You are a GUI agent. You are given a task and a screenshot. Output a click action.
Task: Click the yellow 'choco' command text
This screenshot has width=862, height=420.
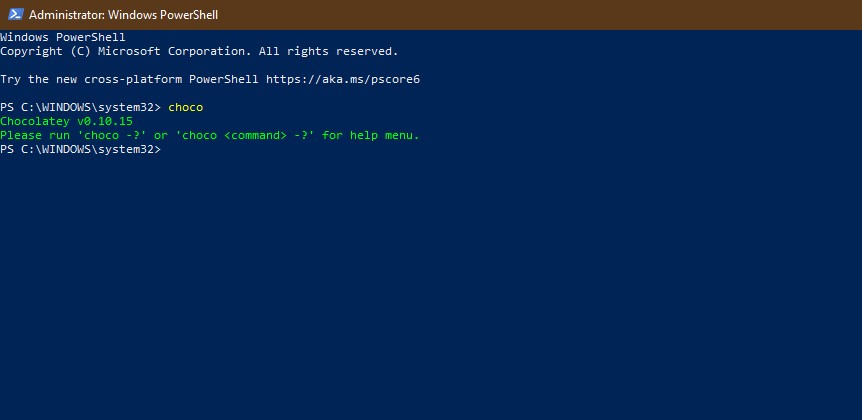(x=185, y=107)
